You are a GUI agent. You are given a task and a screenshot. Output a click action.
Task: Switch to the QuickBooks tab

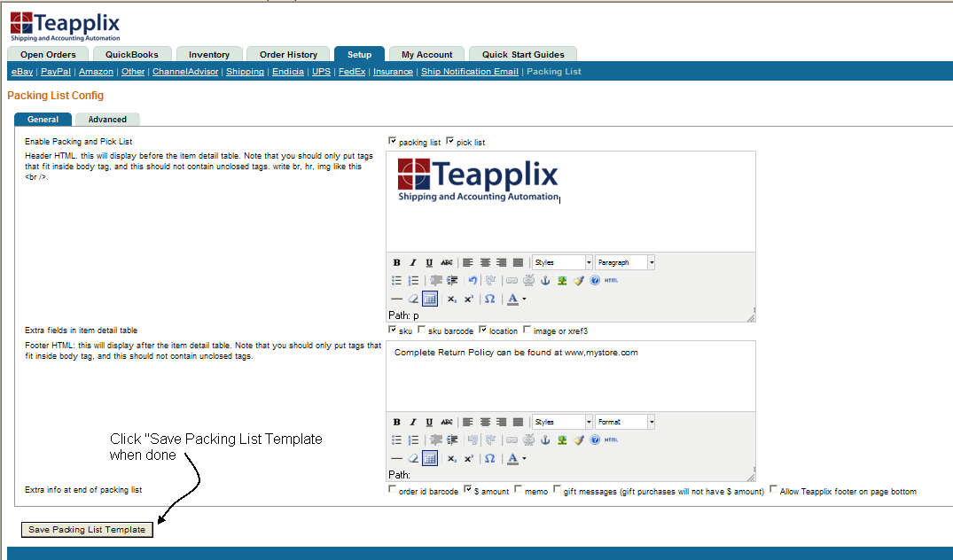pyautogui.click(x=131, y=54)
